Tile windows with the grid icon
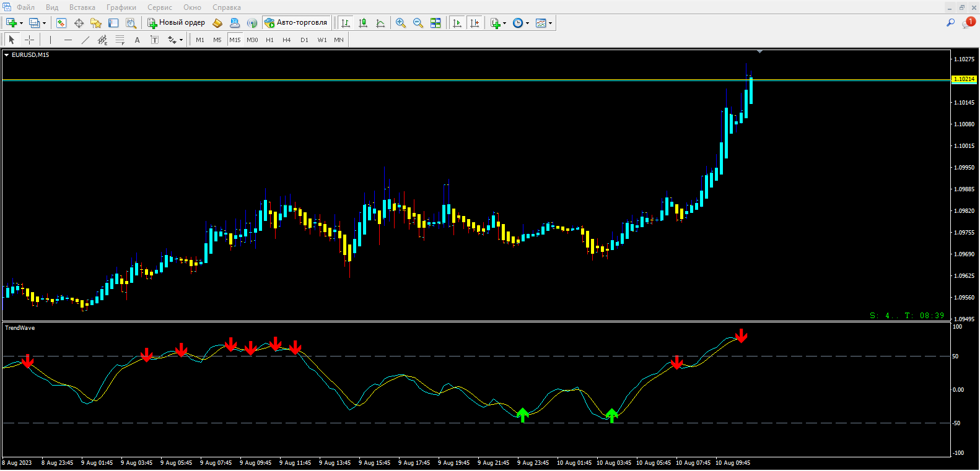The image size is (980, 471). coord(435,23)
